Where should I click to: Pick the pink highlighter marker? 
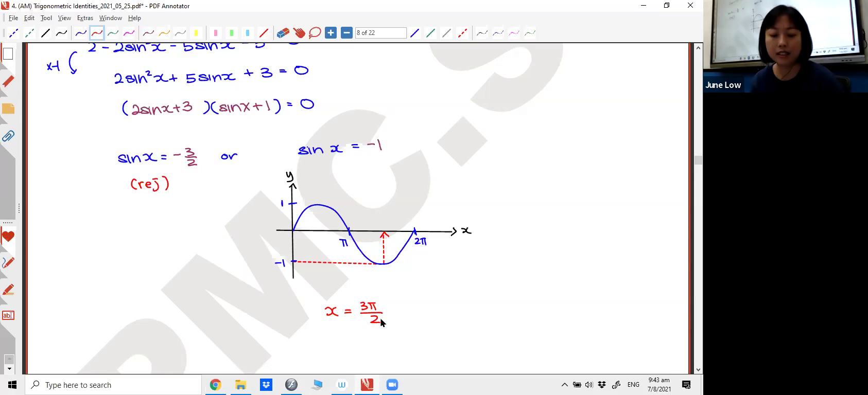[x=216, y=33]
